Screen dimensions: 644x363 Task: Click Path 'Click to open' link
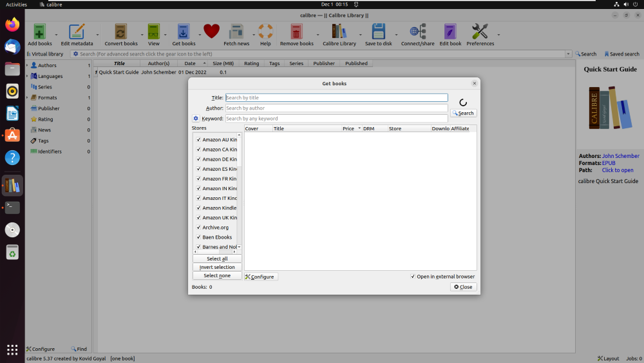[x=618, y=170]
